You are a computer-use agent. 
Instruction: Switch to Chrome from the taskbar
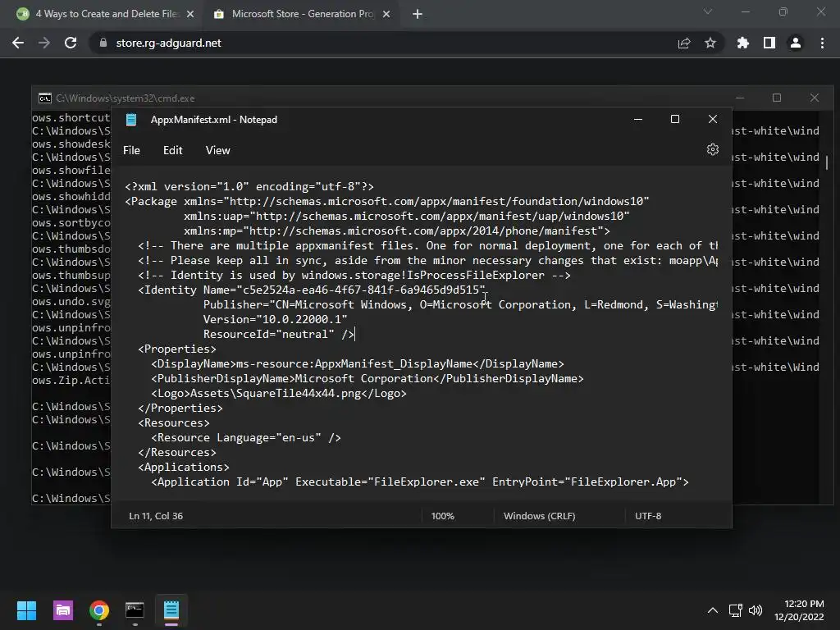click(99, 610)
